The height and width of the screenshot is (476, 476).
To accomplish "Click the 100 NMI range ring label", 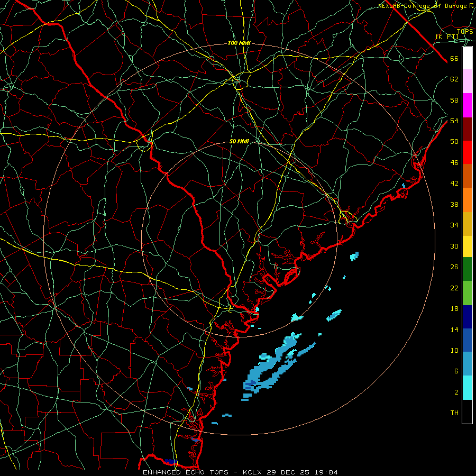I will click(x=239, y=43).
